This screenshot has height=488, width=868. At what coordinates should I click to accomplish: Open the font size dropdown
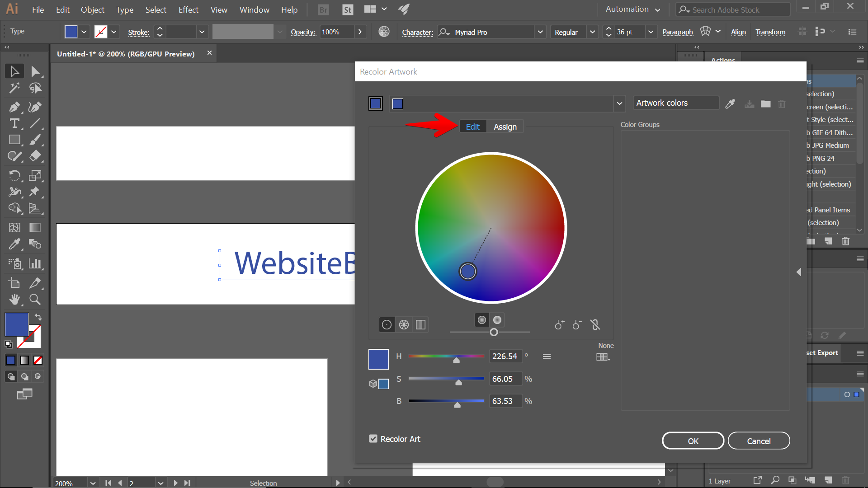pos(651,32)
